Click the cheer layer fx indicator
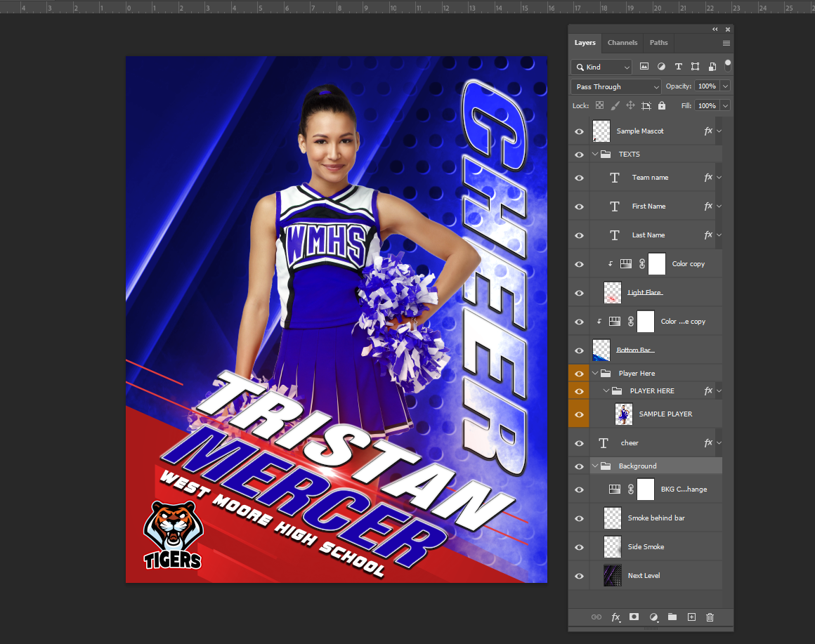The height and width of the screenshot is (644, 815). tap(708, 442)
